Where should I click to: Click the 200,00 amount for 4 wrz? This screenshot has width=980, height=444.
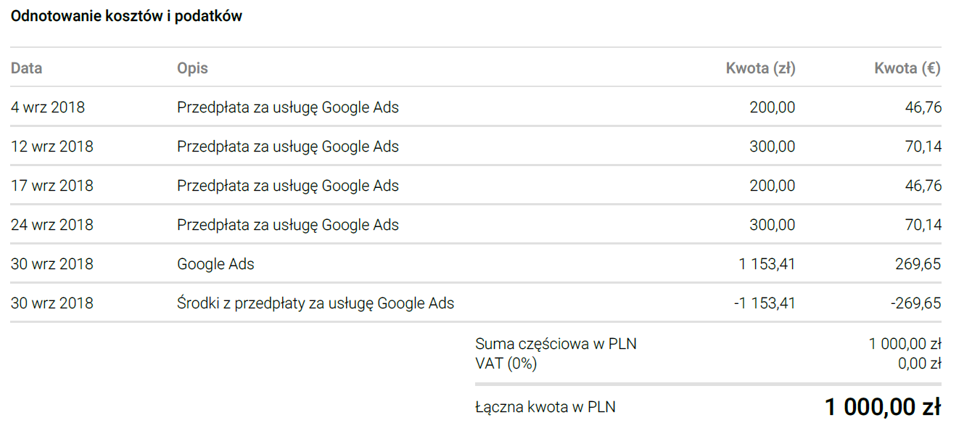(773, 107)
